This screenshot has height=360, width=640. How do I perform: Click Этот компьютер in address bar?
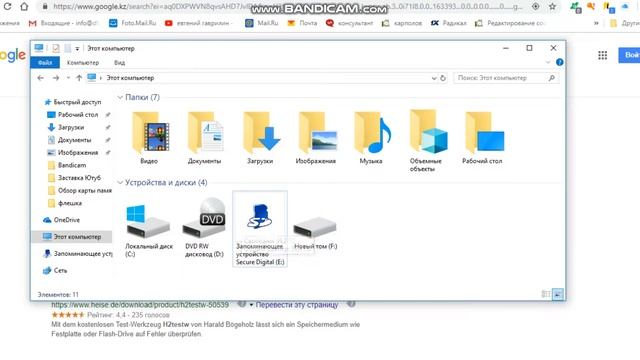click(x=130, y=78)
